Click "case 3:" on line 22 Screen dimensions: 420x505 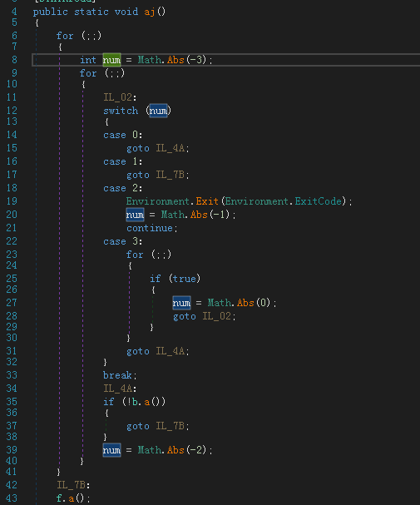pos(123,241)
